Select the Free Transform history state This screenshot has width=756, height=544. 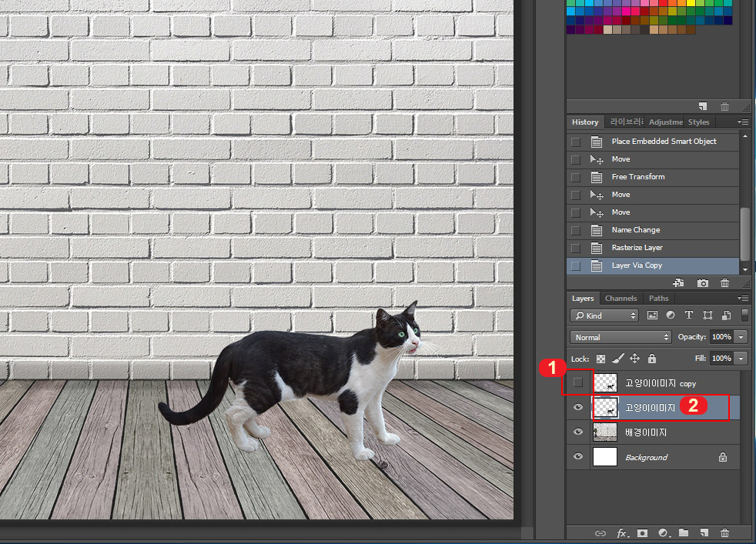[654, 177]
